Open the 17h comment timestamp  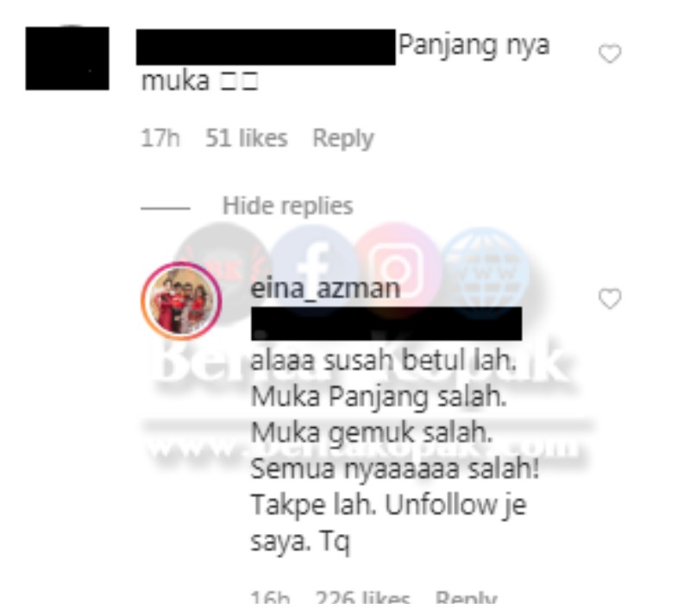coord(160,138)
